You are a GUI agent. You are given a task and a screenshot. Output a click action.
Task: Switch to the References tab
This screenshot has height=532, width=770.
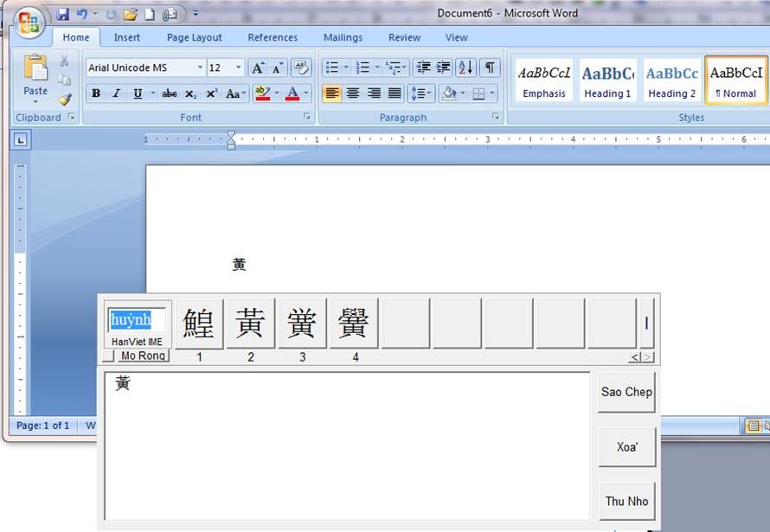click(273, 37)
